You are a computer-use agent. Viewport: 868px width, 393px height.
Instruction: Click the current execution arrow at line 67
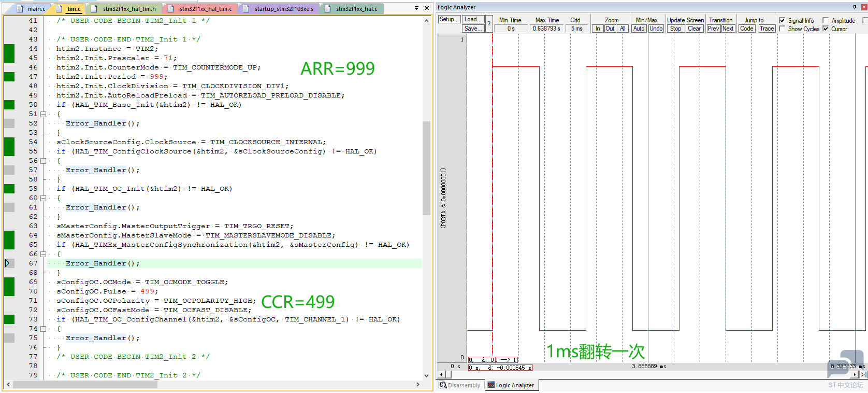[x=7, y=263]
